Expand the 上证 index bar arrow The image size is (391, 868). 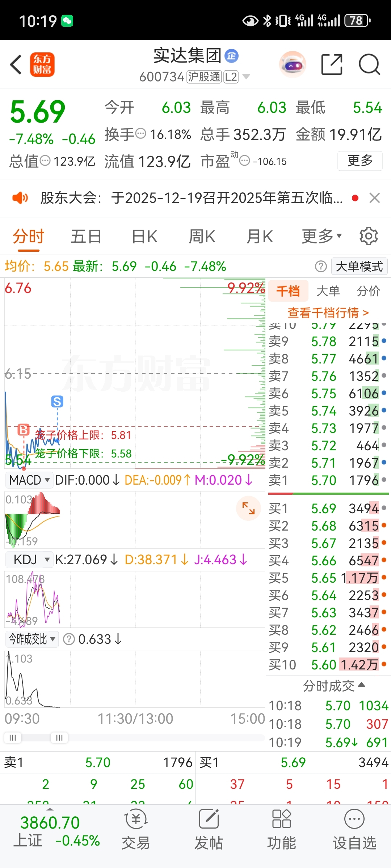[x=50, y=809]
